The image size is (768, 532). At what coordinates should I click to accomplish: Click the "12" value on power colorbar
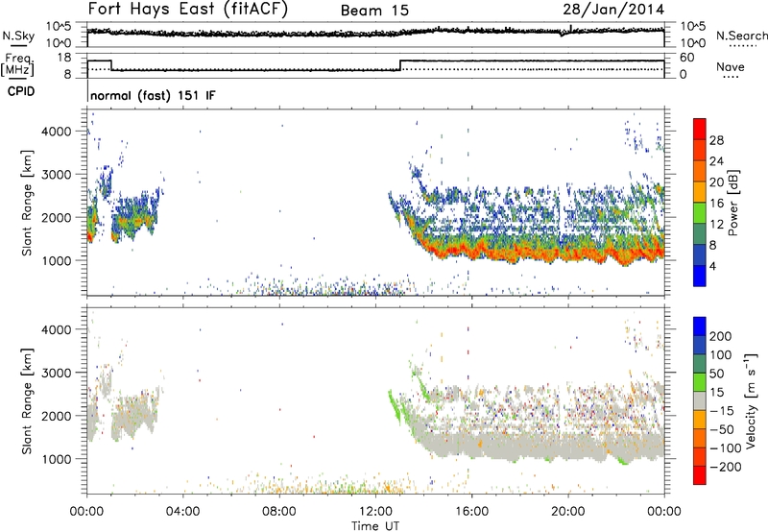pyautogui.click(x=716, y=225)
